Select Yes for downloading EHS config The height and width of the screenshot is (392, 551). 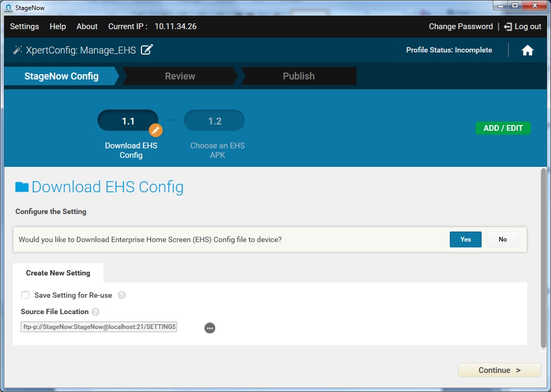coord(465,239)
